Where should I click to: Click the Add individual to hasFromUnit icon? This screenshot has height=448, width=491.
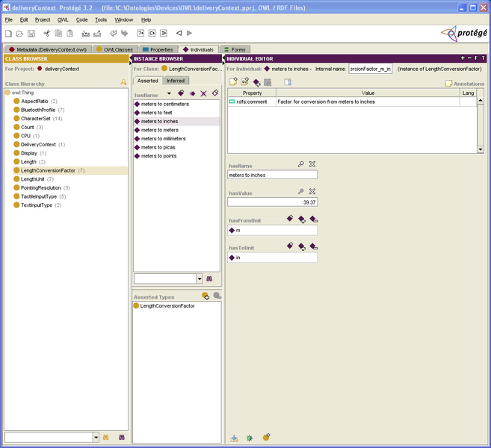(302, 220)
